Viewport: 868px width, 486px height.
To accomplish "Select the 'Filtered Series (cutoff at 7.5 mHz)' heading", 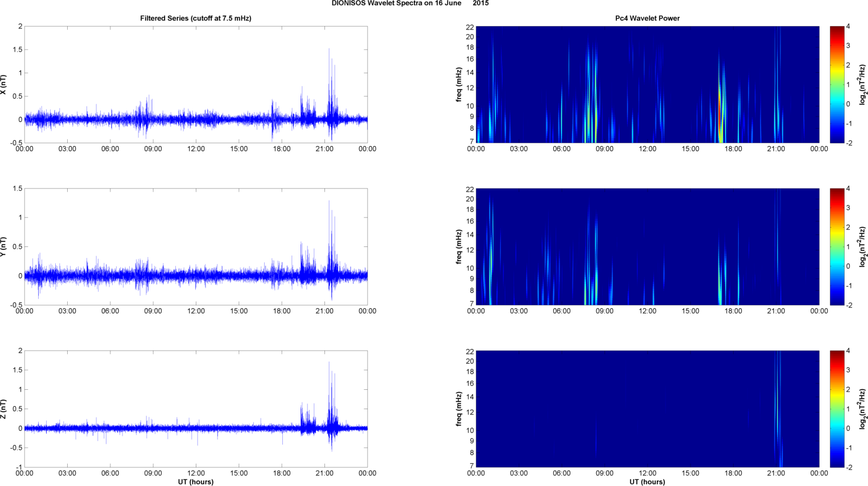I will 196,18.
